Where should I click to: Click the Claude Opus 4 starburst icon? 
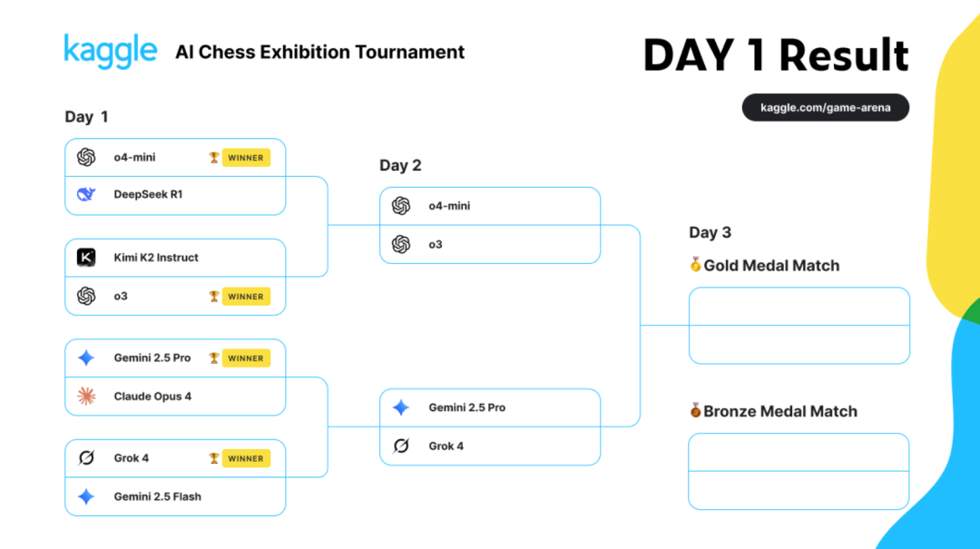click(86, 396)
